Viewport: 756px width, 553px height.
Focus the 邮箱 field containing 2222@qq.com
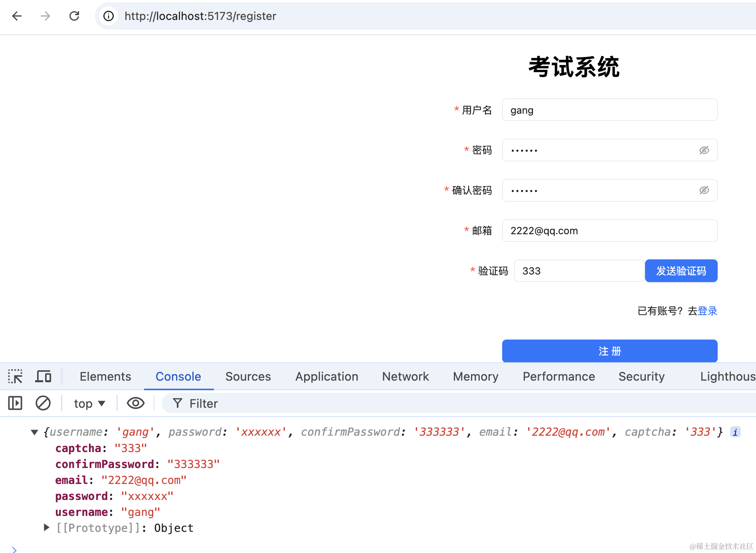pos(610,231)
